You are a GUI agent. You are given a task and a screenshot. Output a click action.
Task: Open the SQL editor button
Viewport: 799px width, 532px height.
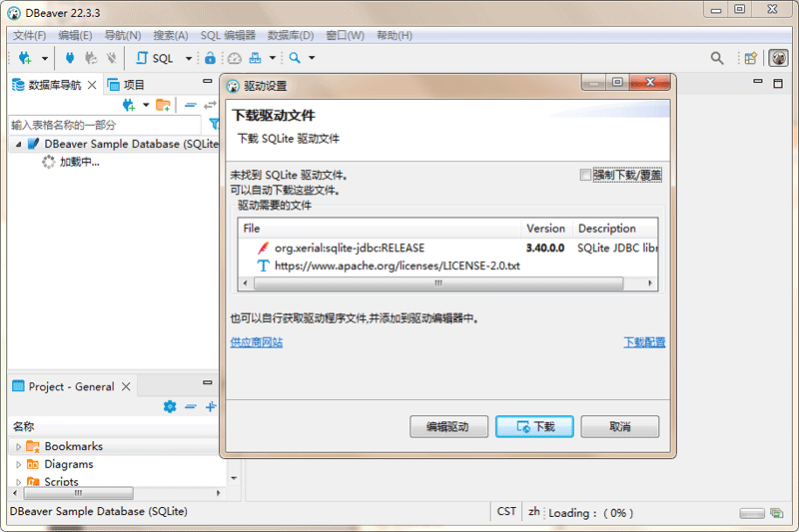(155, 58)
